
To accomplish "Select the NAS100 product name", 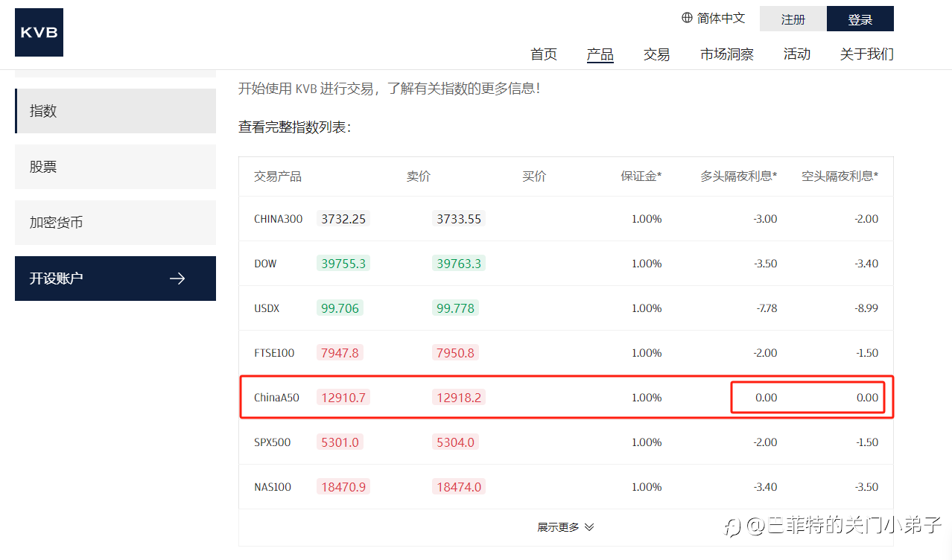I will (x=273, y=487).
